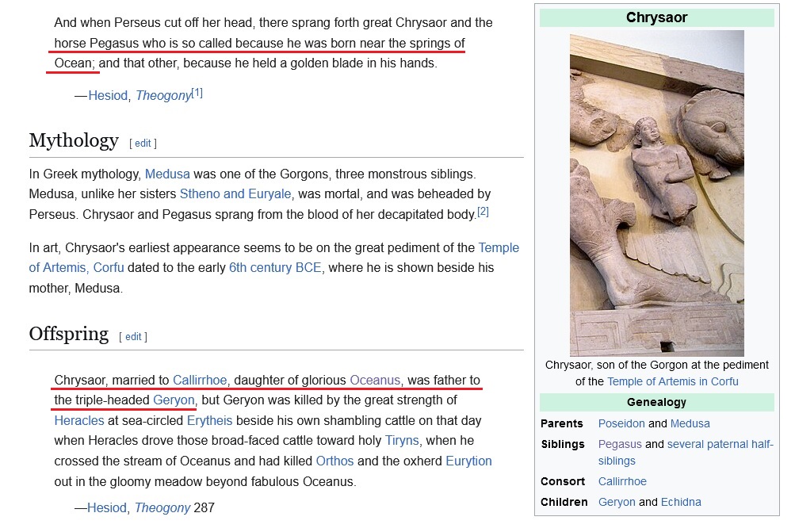Open the Theogony link followed by 287

[162, 507]
